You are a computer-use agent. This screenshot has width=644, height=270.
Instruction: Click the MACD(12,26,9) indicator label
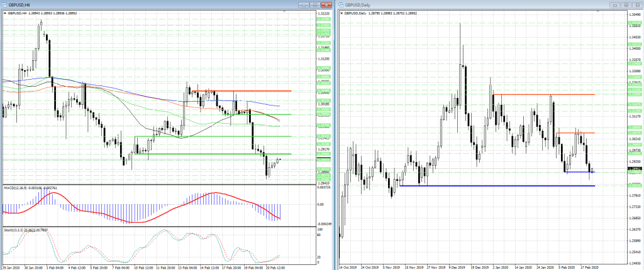[x=15, y=188]
